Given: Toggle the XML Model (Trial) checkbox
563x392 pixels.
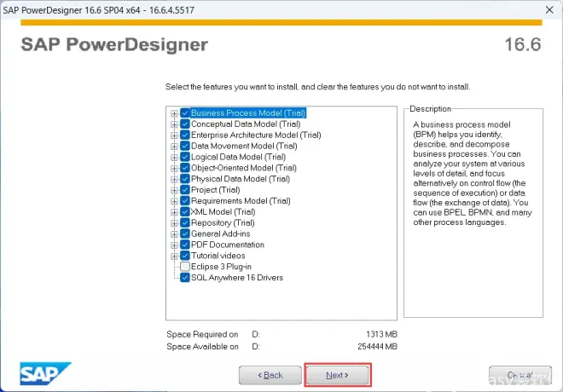Looking at the screenshot, I should tap(185, 211).
